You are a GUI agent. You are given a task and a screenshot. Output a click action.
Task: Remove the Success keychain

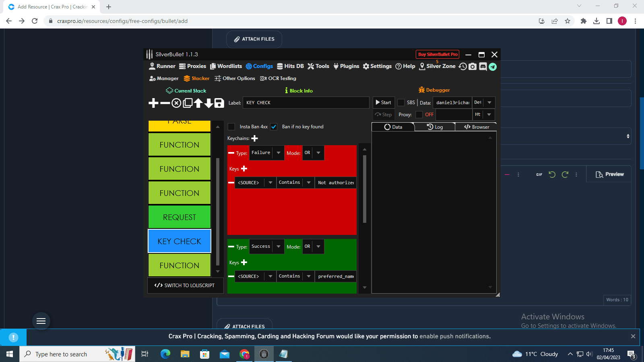[x=231, y=247]
